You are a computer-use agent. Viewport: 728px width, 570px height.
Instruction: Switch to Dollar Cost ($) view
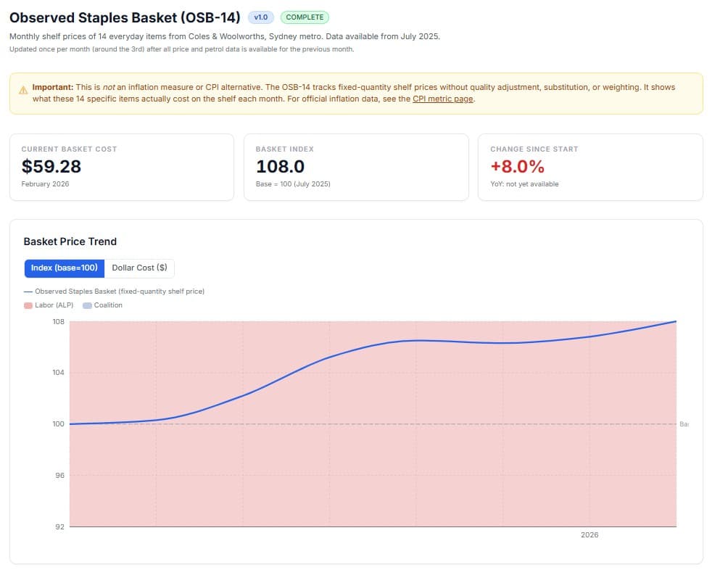click(139, 268)
